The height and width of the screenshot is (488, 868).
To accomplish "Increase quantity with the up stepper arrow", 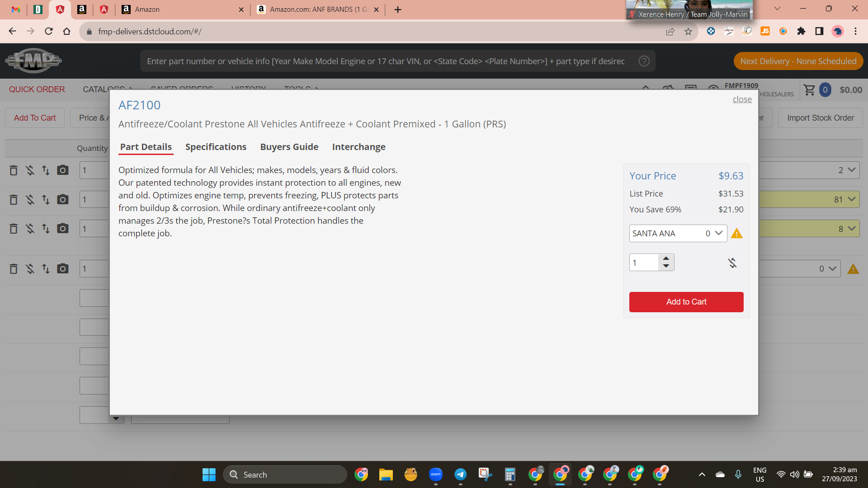I will point(666,258).
